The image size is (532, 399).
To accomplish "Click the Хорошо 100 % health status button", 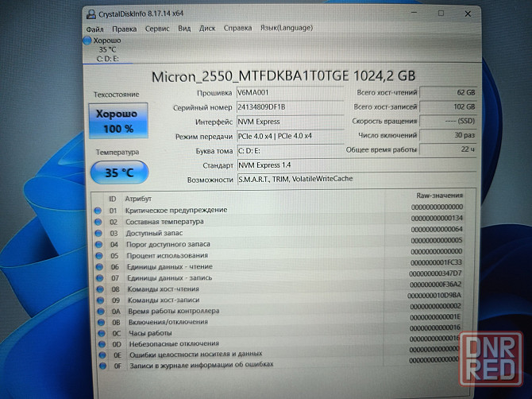I will point(118,121).
